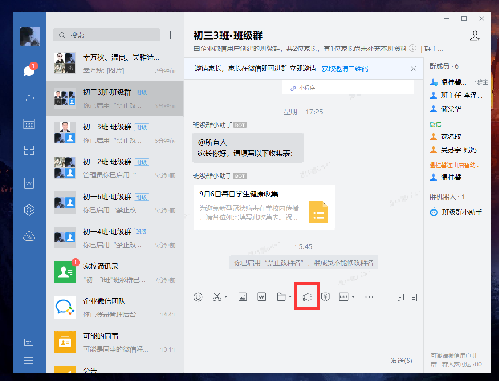
Task: Open the Contacts icon in blue sidebar
Action: click(x=29, y=97)
